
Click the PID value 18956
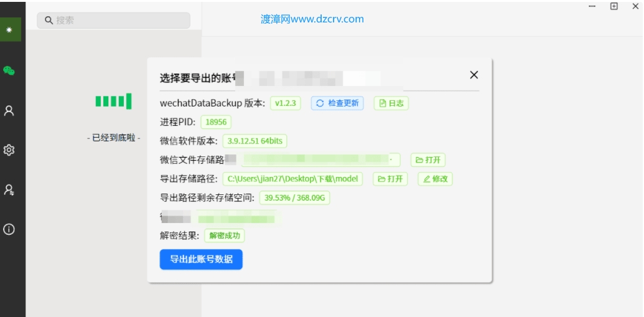(216, 122)
